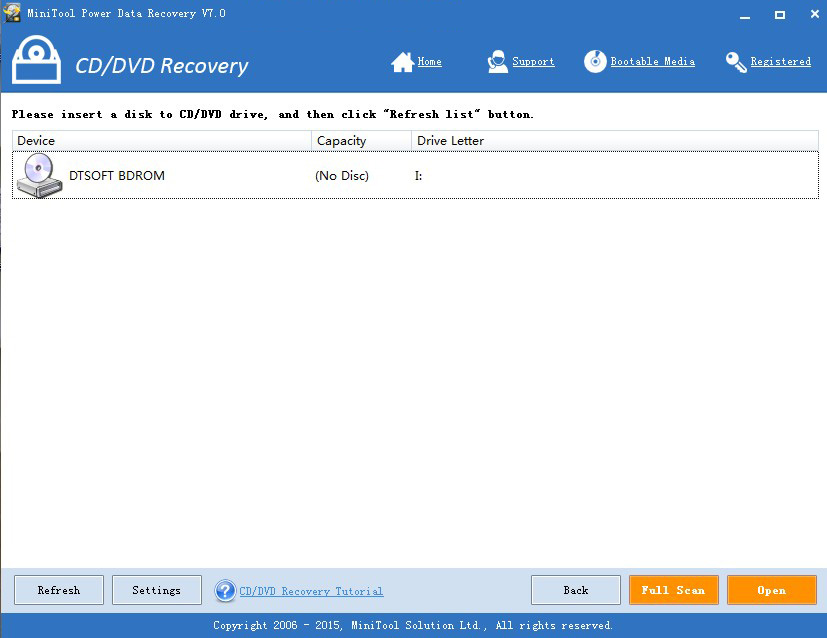Open the Home link
This screenshot has width=827, height=638.
pyautogui.click(x=429, y=62)
